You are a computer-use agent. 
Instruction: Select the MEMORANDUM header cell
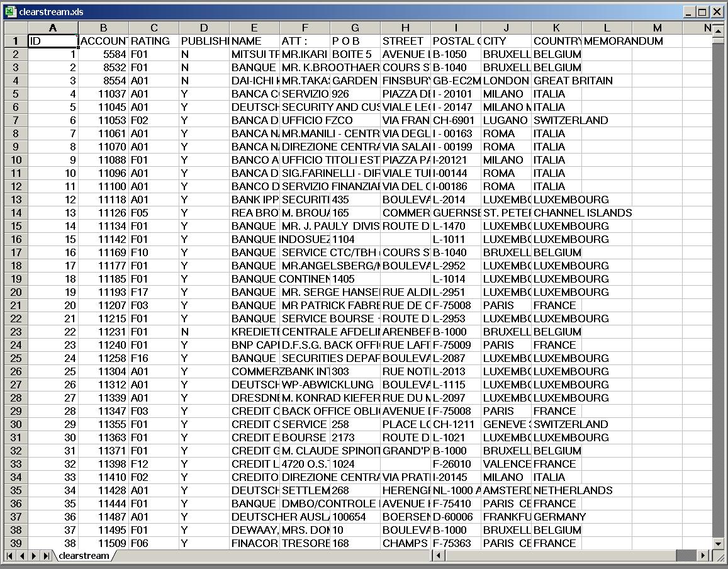tap(607, 41)
